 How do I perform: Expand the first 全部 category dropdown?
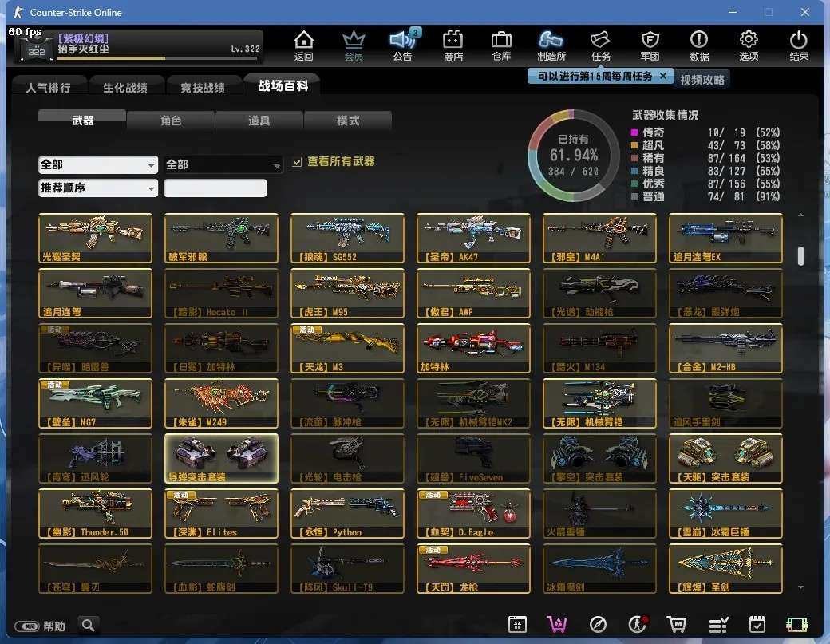pyautogui.click(x=97, y=164)
